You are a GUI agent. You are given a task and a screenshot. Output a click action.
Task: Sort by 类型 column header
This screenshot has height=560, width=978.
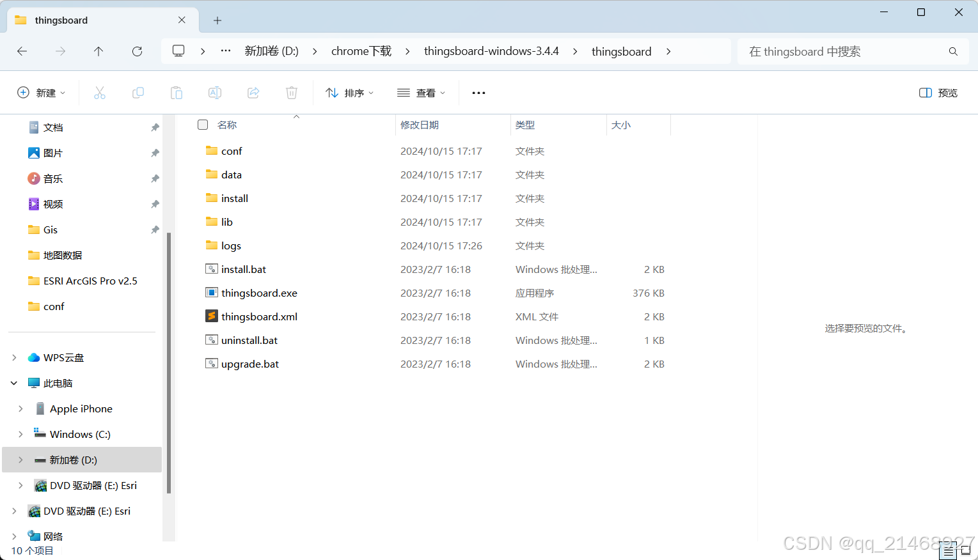[x=525, y=125]
